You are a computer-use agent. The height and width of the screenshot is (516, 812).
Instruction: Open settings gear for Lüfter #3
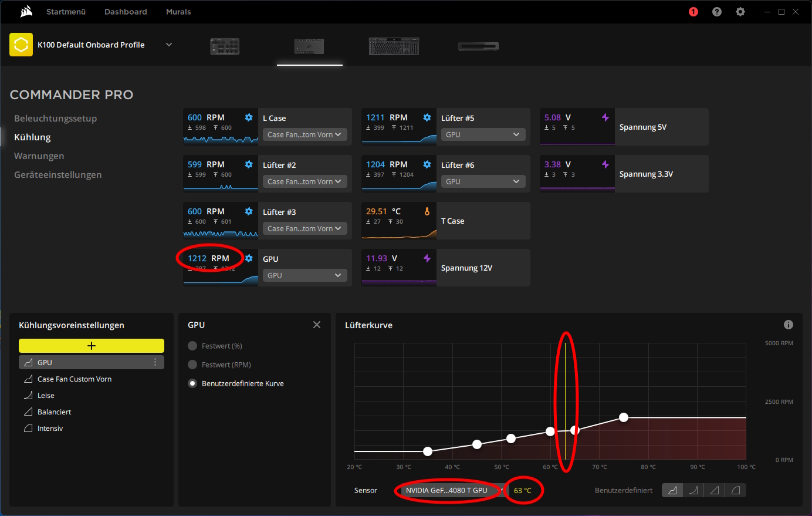249,211
